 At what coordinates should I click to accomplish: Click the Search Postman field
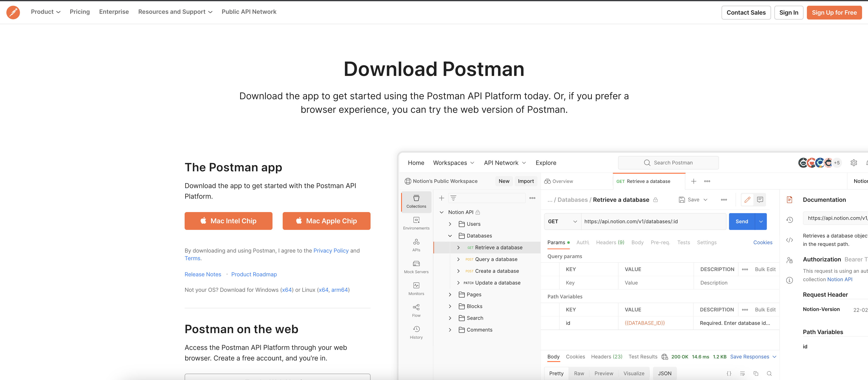click(x=668, y=163)
